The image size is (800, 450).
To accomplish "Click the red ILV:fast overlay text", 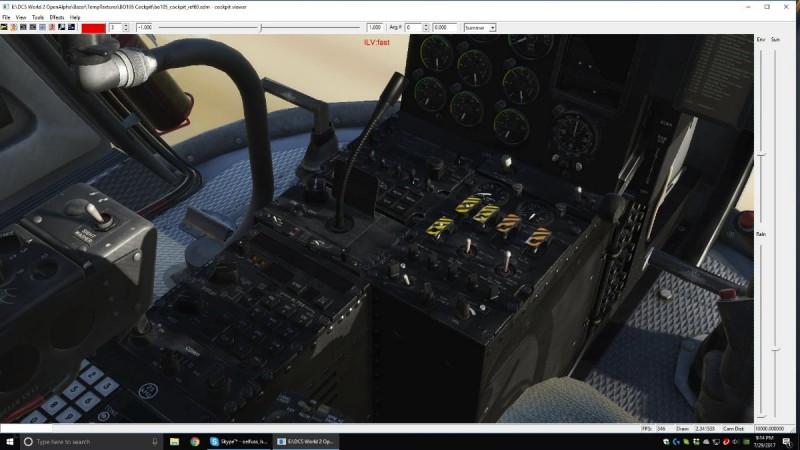I will coord(377,42).
